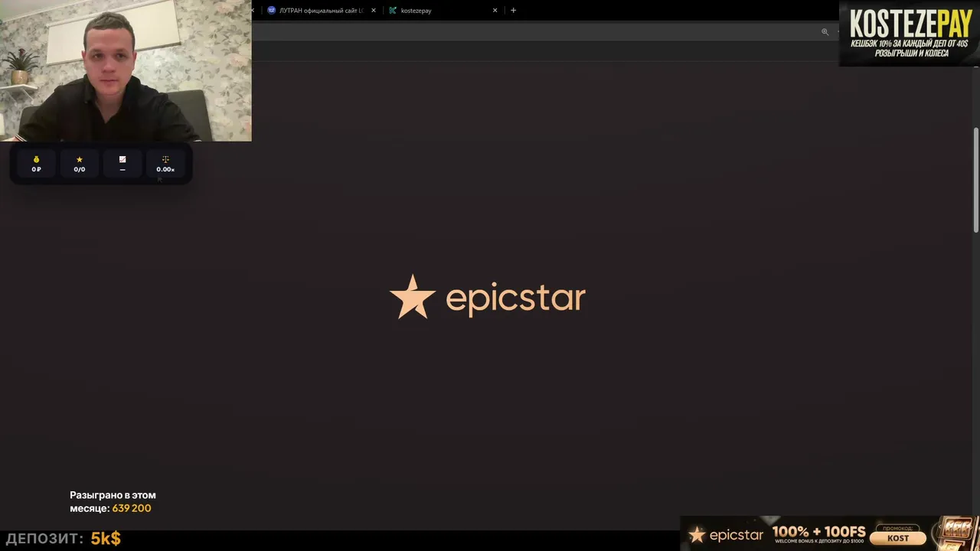This screenshot has width=980, height=551.
Task: Click the КЕШБЭК 10% cashback text
Action: click(x=910, y=44)
